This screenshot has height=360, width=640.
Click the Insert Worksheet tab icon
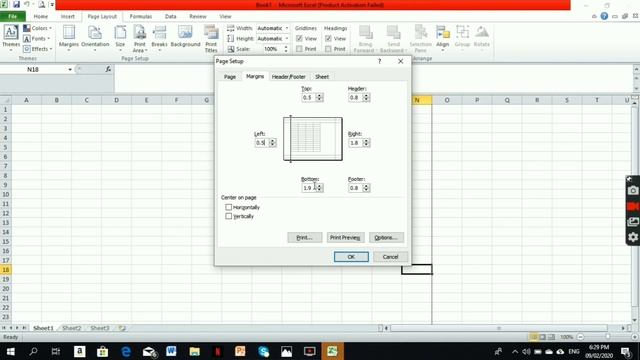122,328
